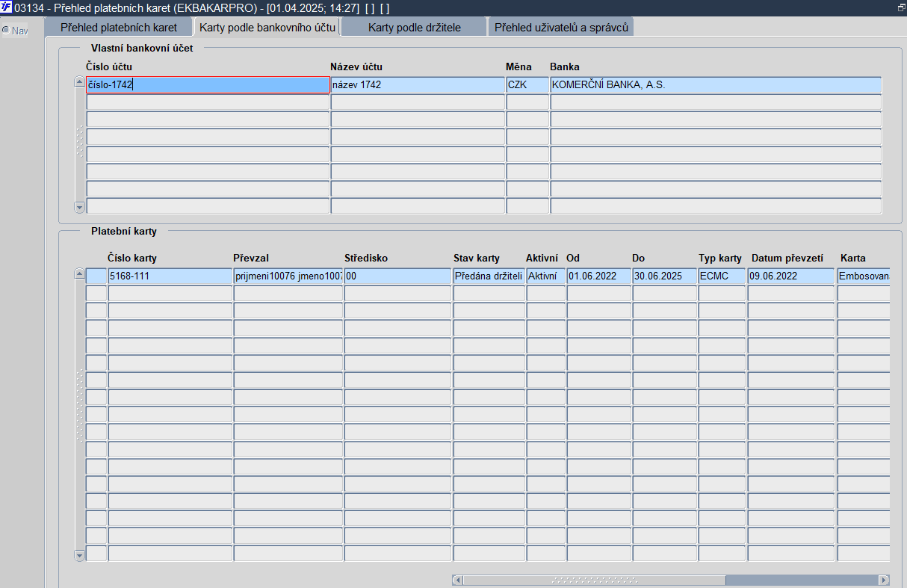Open the Přehled platebních karet tab
Viewport: 907px width, 588px height.
[119, 28]
